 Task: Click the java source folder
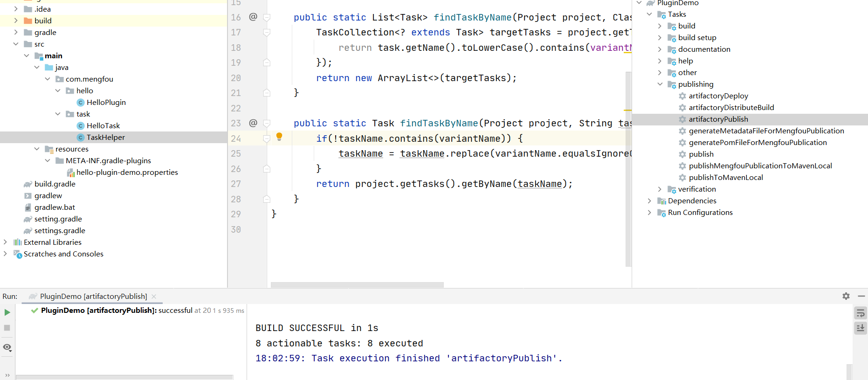pyautogui.click(x=56, y=68)
